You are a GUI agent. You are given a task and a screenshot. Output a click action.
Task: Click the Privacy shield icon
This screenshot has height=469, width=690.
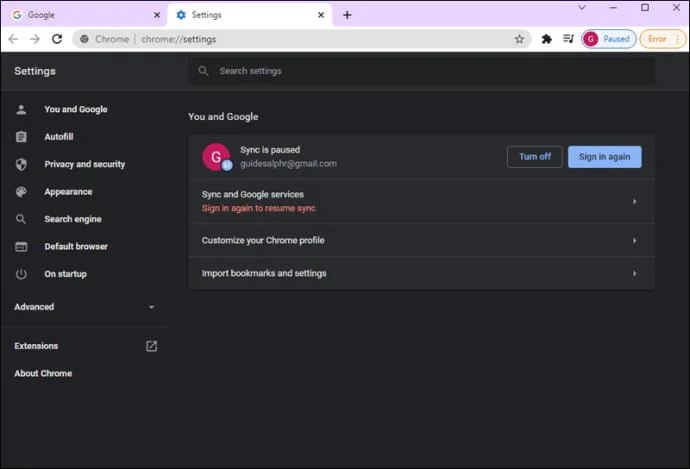coord(21,164)
